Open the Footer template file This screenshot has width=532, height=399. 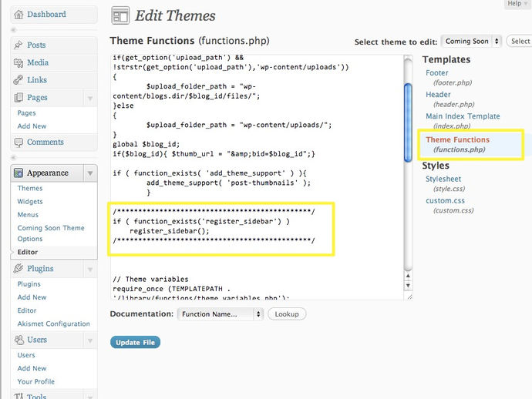point(437,73)
